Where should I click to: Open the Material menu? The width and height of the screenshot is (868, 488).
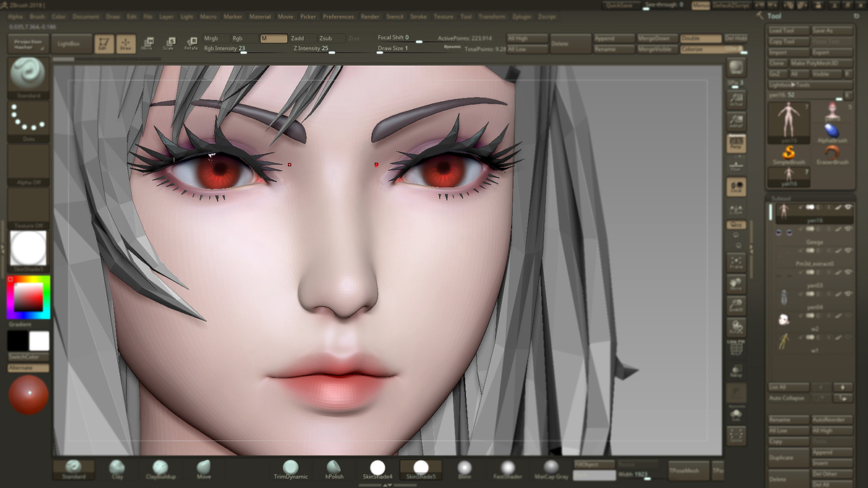pos(260,16)
